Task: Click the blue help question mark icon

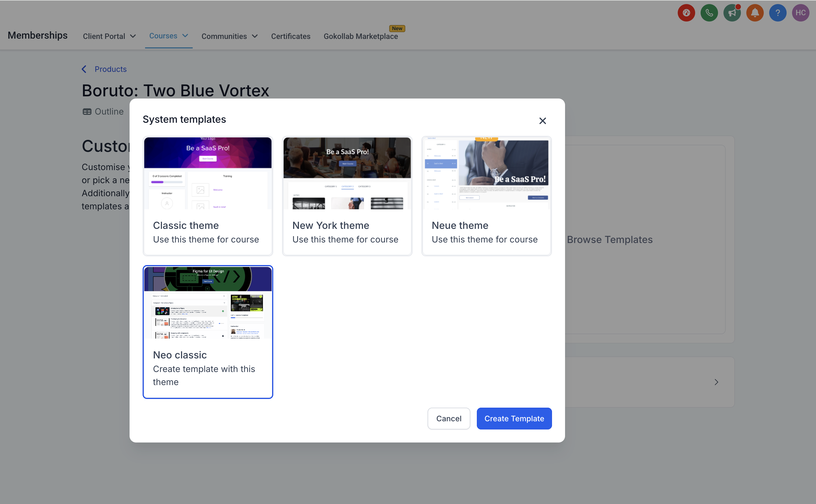Action: pyautogui.click(x=777, y=13)
